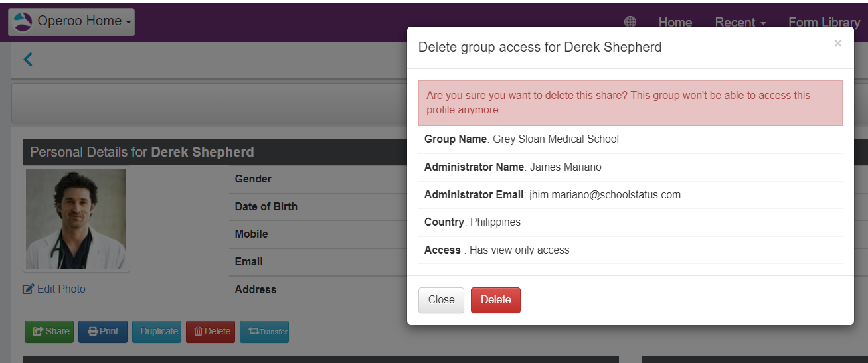Open the Edit Photo link
The image size is (868, 363).
[54, 289]
